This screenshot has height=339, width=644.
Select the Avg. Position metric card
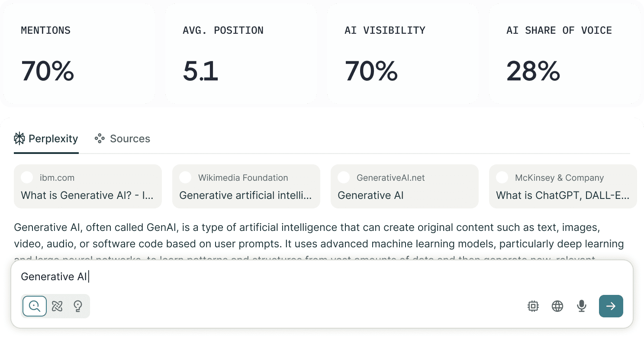241,54
